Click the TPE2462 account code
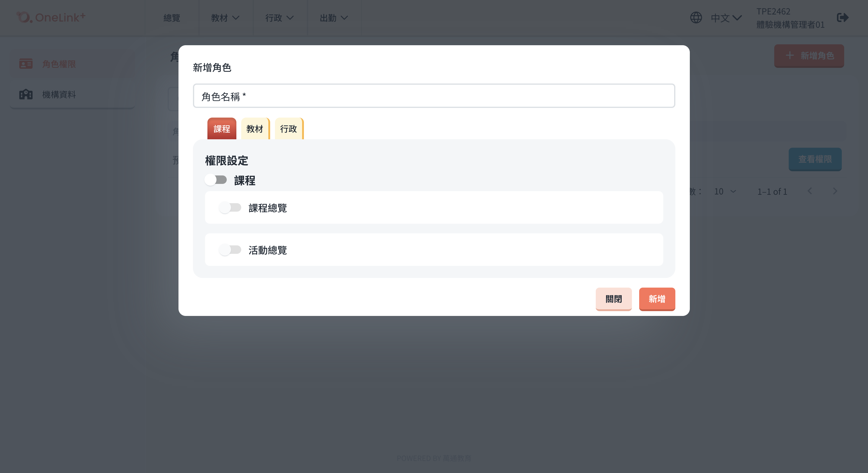 coord(773,11)
